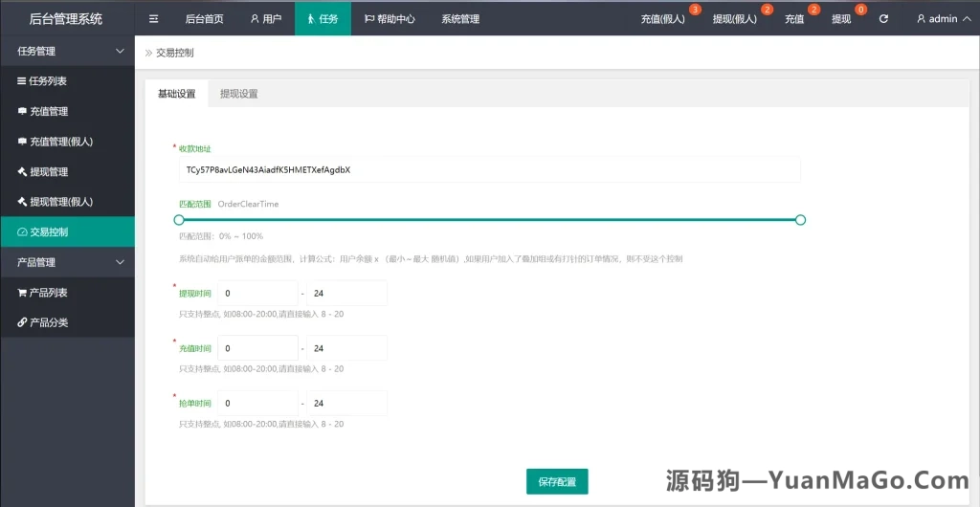980x507 pixels.
Task: Open 任务列表 in the sidebar
Action: click(x=68, y=81)
